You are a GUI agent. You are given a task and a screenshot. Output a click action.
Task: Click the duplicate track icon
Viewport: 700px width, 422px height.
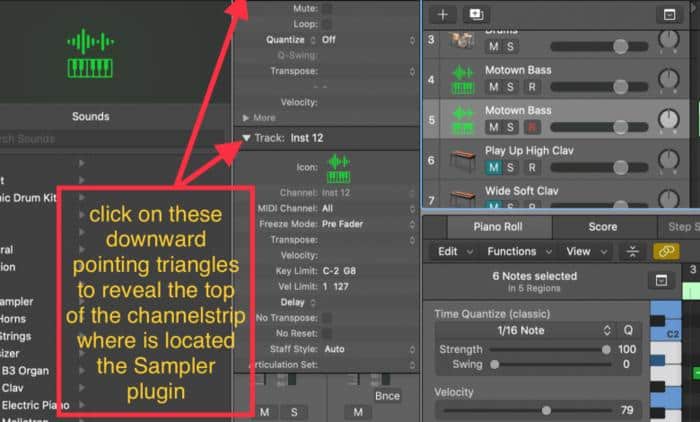(x=476, y=15)
